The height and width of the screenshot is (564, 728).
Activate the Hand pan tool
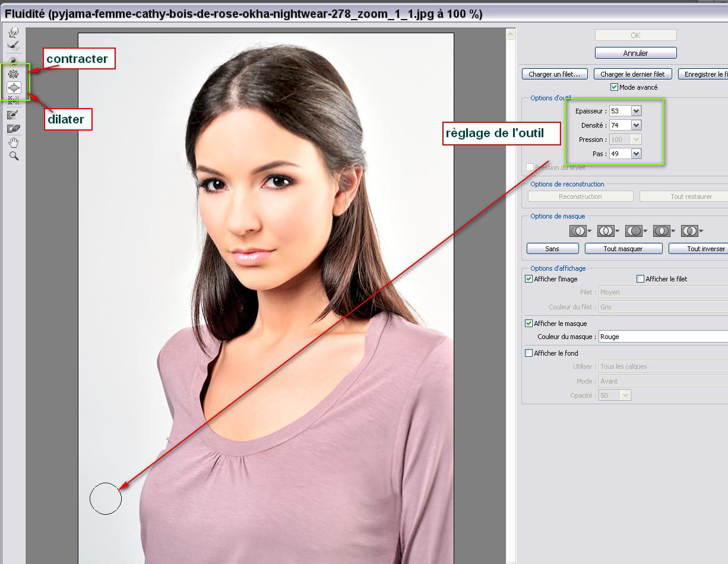[13, 142]
